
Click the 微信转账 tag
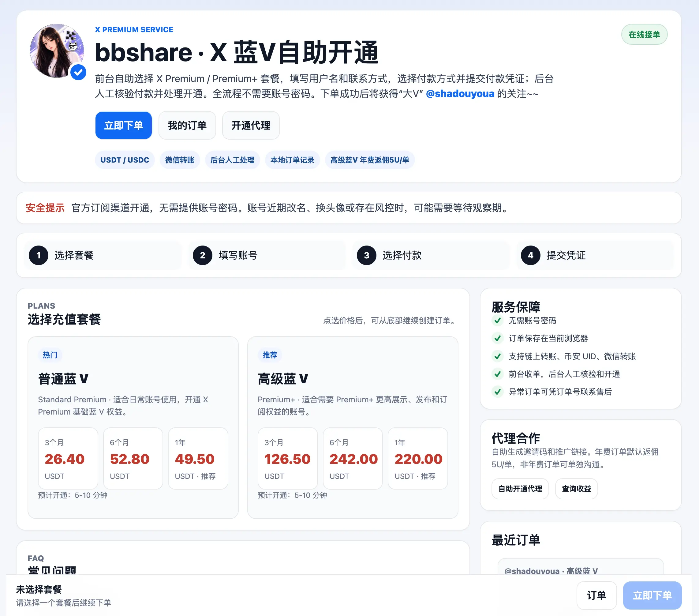point(180,160)
